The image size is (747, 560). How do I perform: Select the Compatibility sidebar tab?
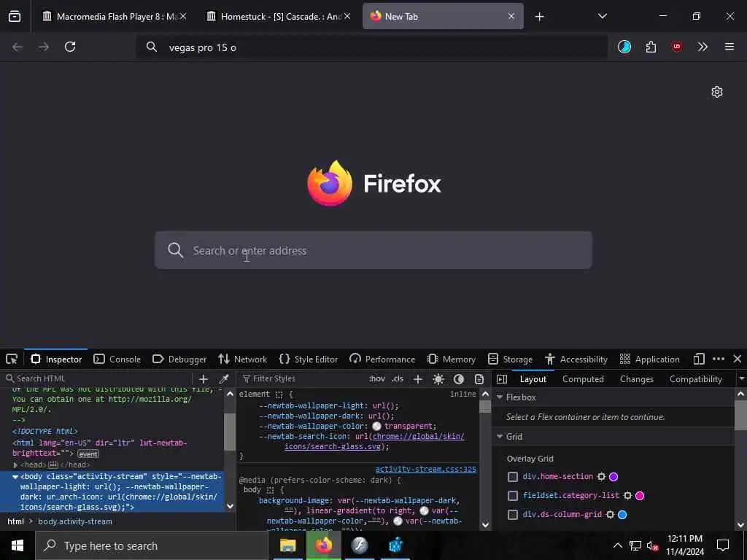tap(695, 379)
